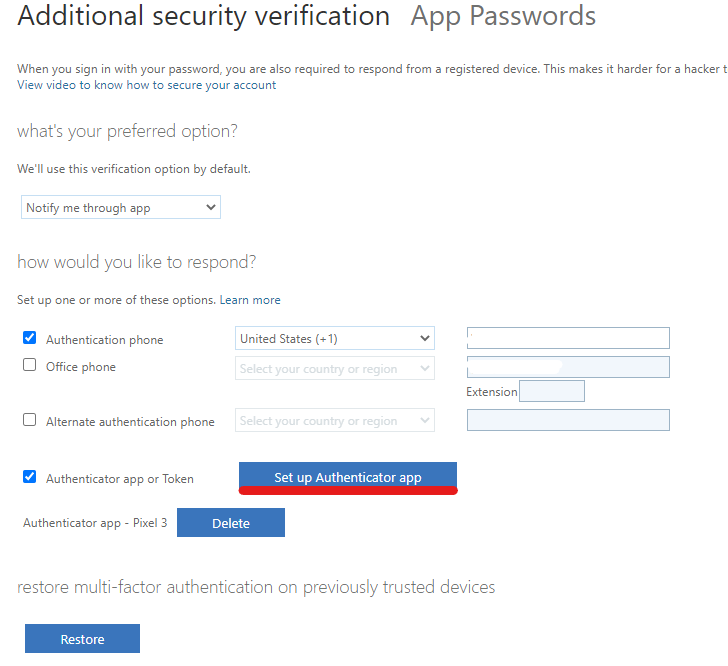Open the App Passwords tab
Screen dimensions: 728x666
point(503,17)
